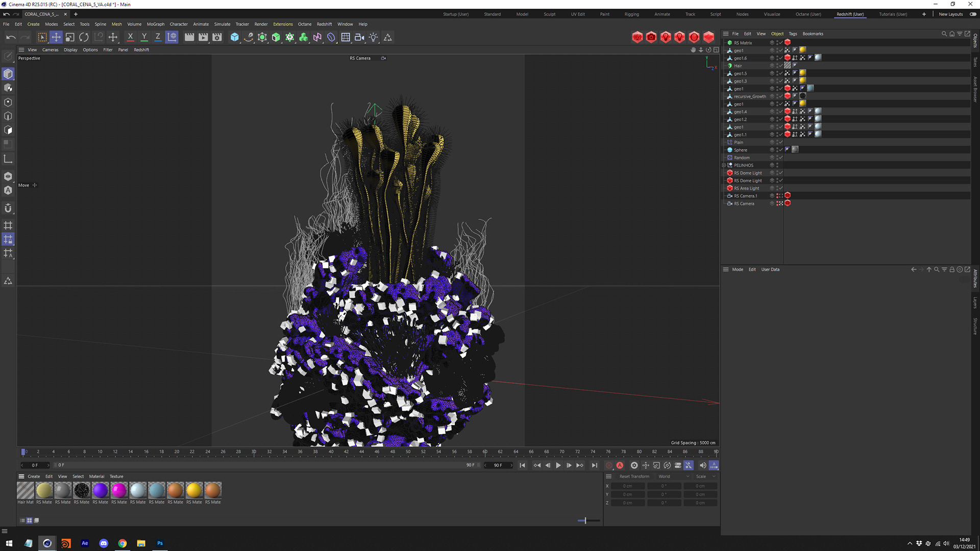Open the Scale mode dropdown
Screen dimensions: 980x551
pos(705,477)
